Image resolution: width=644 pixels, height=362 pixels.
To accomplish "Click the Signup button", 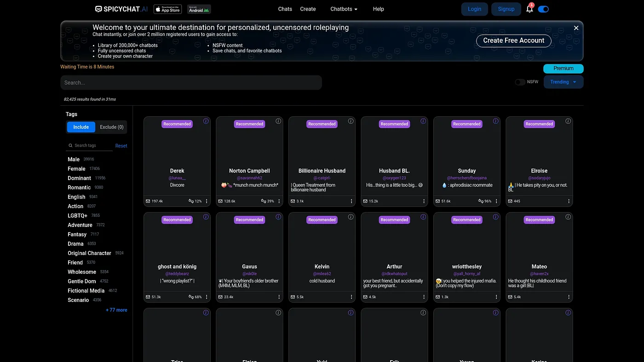I will pyautogui.click(x=506, y=9).
